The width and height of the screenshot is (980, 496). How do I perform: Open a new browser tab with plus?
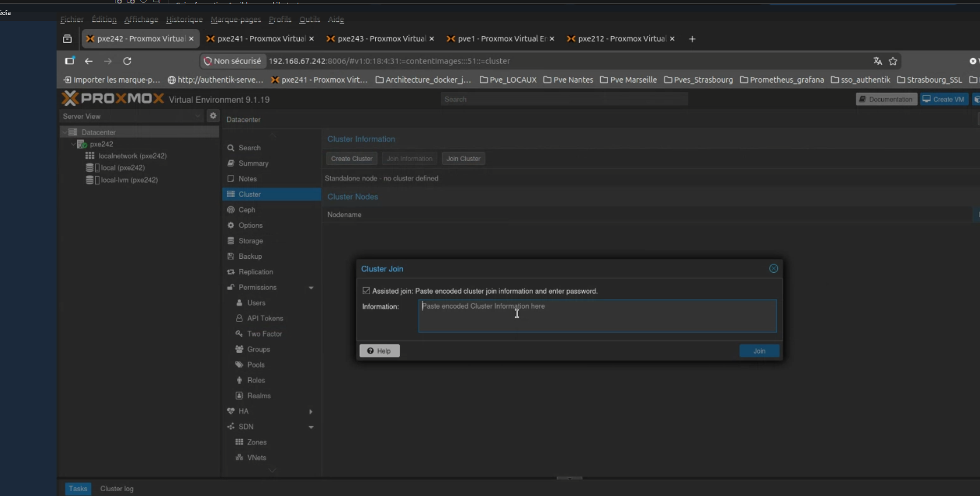click(692, 39)
